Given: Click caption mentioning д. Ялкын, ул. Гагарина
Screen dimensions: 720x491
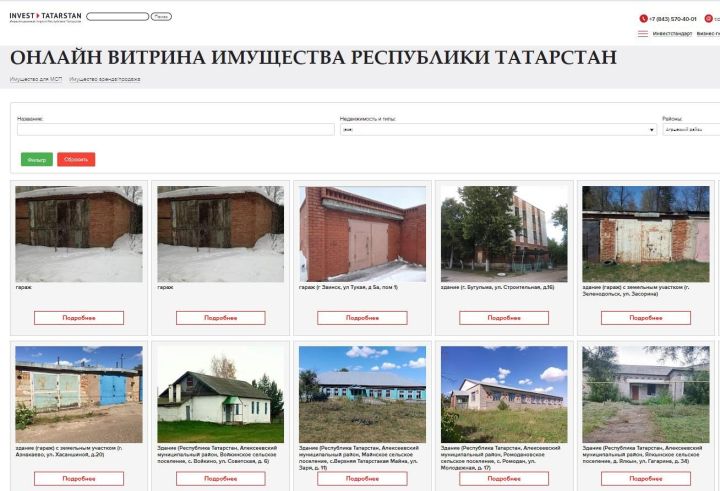Looking at the screenshot, I should (642, 454).
